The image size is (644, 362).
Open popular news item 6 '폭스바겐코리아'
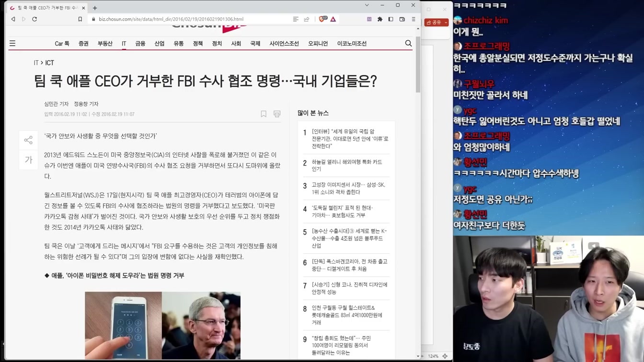[x=349, y=265]
